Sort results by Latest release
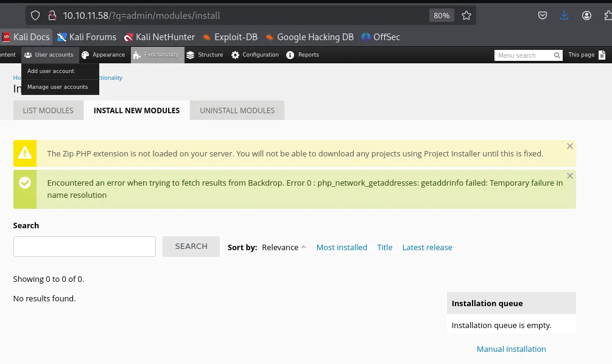 427,247
